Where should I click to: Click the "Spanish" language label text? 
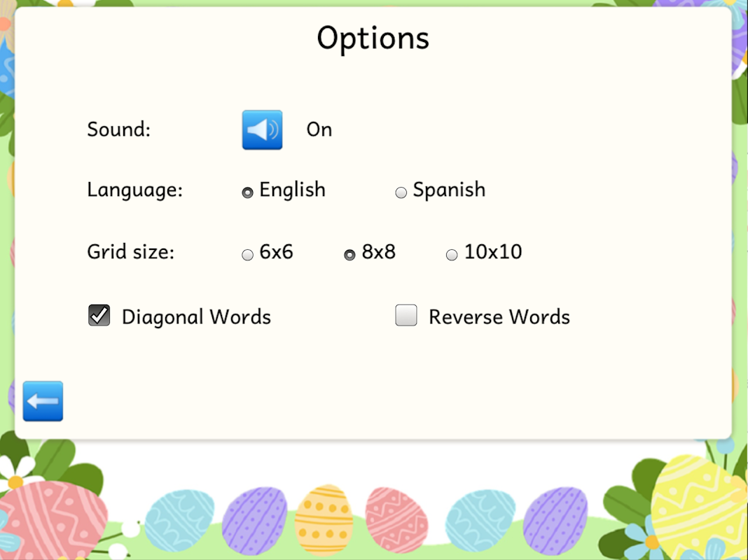coord(449,190)
